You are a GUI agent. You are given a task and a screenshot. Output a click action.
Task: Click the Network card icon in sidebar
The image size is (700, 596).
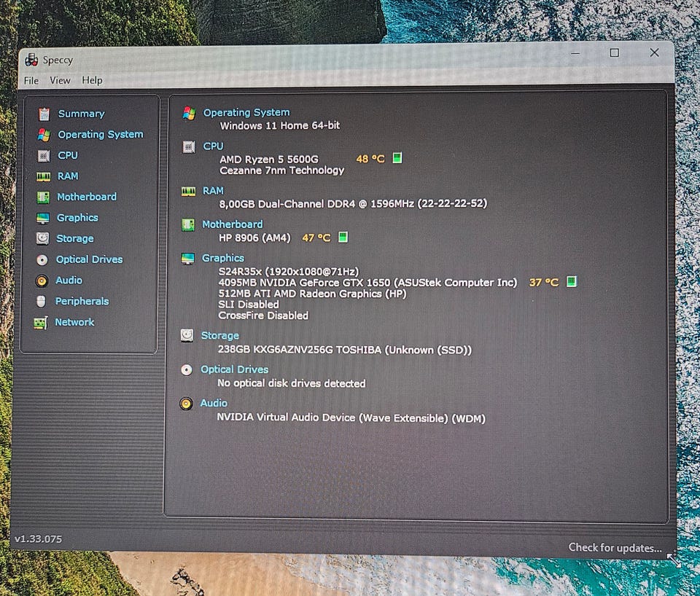pos(41,323)
